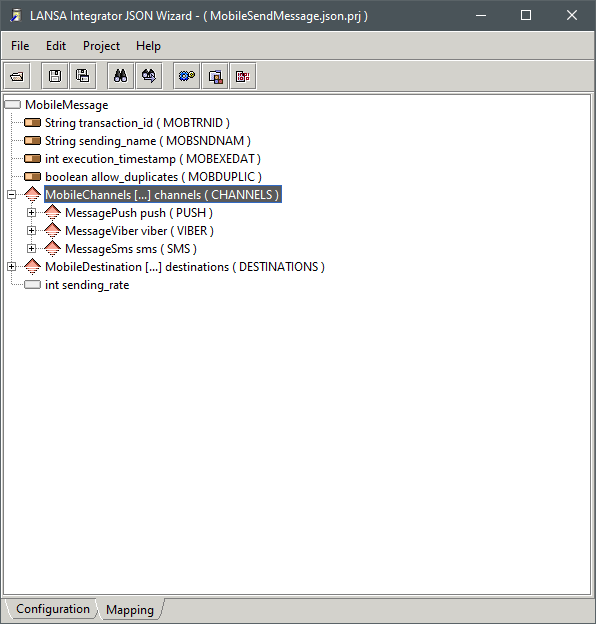Open the Help menu

tap(148, 46)
